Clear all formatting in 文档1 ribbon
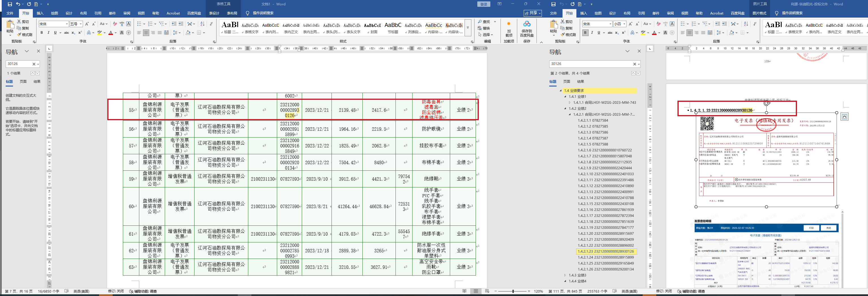Screen dimensions: 868x296 115,24
